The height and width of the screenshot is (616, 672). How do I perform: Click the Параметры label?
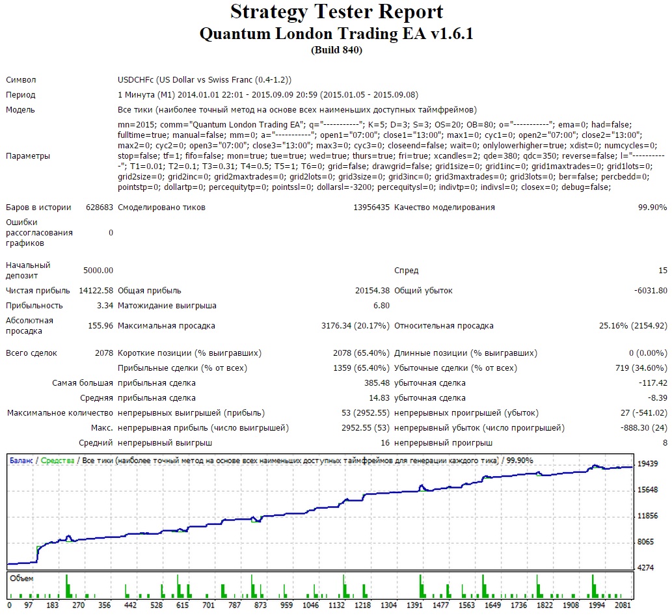tap(28, 156)
